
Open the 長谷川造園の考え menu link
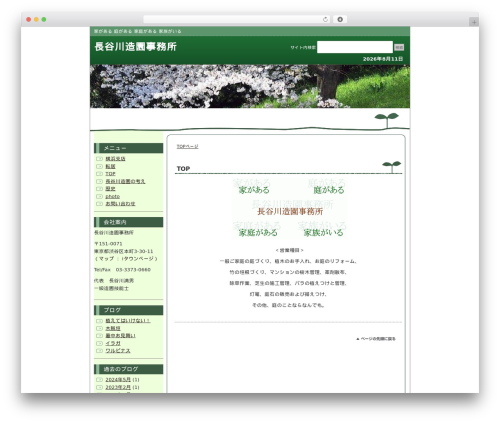pos(125,181)
